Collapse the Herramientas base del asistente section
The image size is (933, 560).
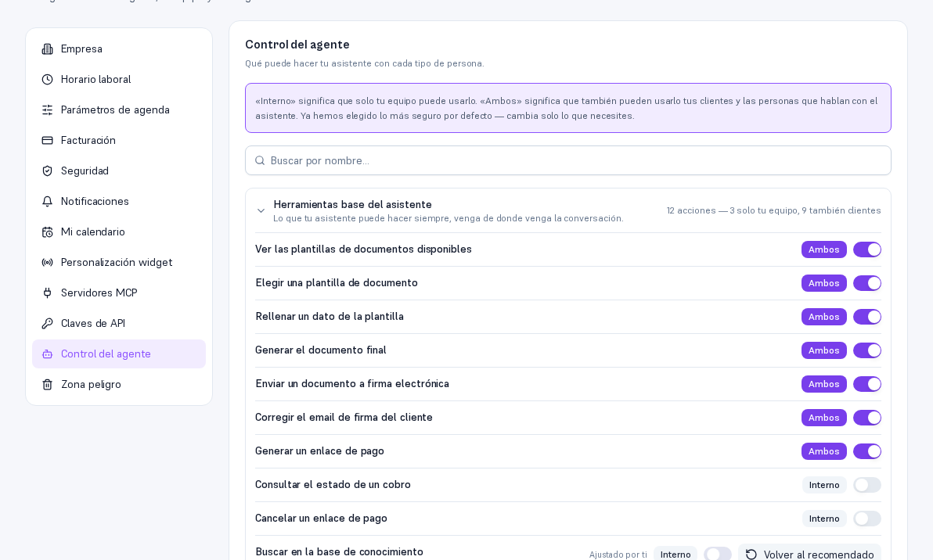tap(261, 211)
